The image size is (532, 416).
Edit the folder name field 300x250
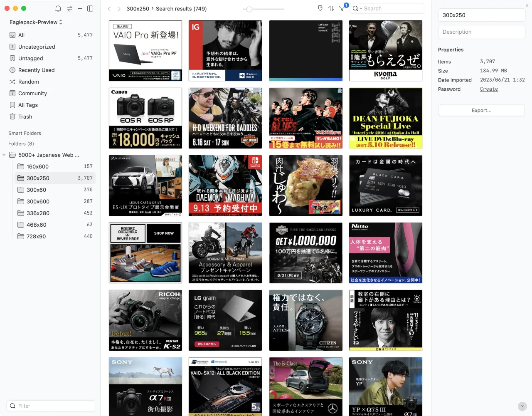(482, 15)
